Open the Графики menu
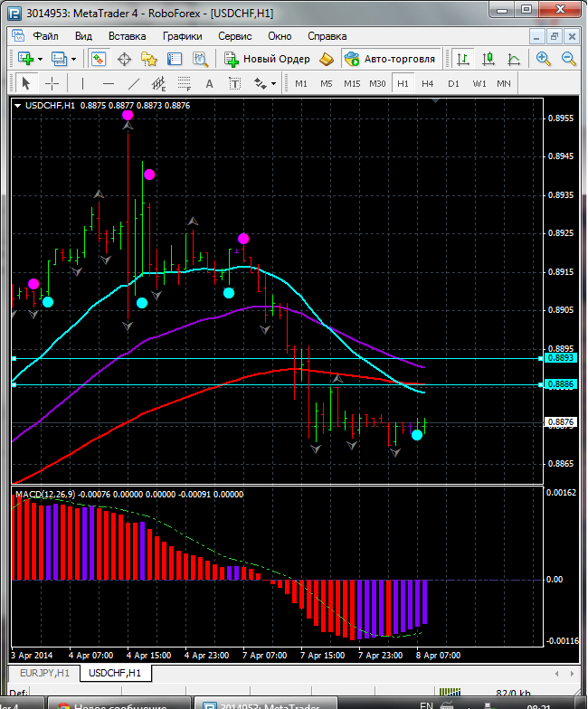Viewport: 588px width, 709px height. (182, 36)
